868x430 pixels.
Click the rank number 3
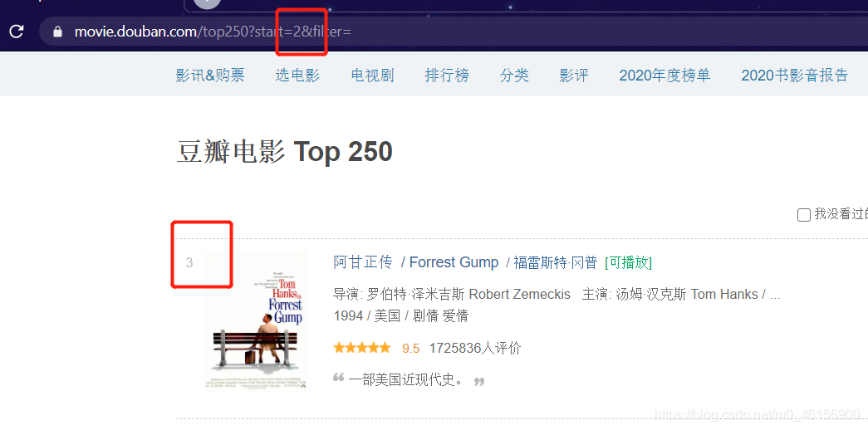pyautogui.click(x=189, y=263)
